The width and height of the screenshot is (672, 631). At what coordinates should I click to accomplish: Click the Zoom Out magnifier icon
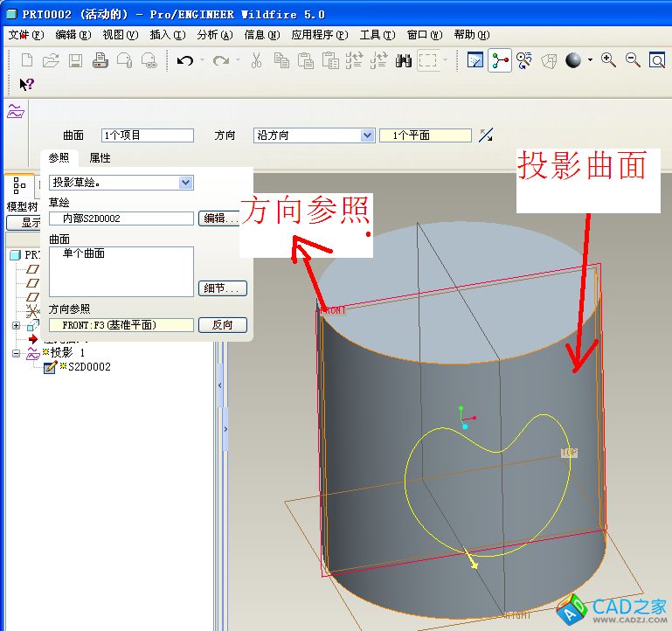633,60
